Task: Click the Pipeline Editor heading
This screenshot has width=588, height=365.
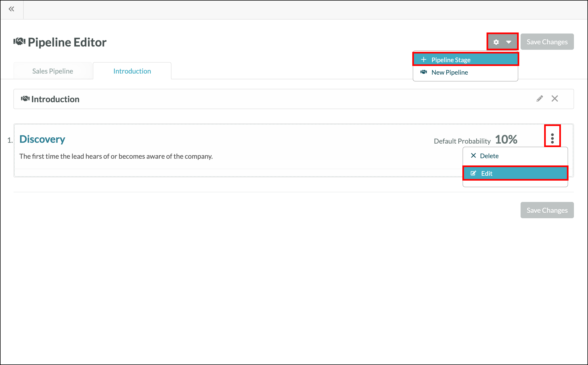Action: point(67,42)
